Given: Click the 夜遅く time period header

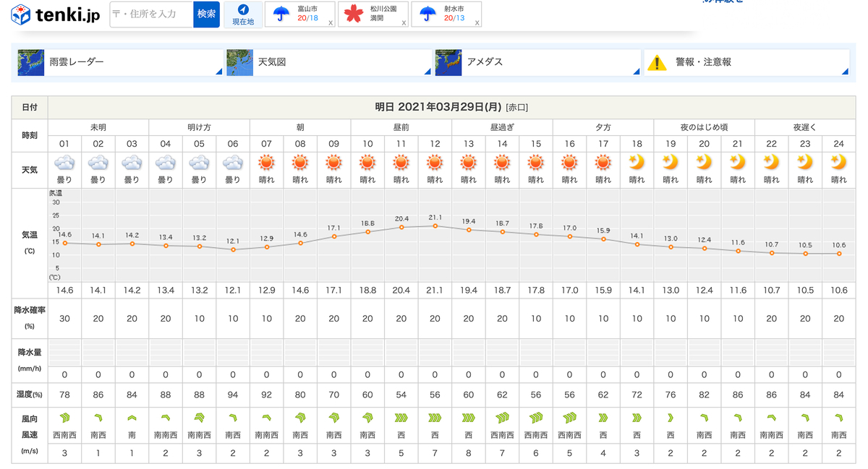Looking at the screenshot, I should pyautogui.click(x=805, y=126).
